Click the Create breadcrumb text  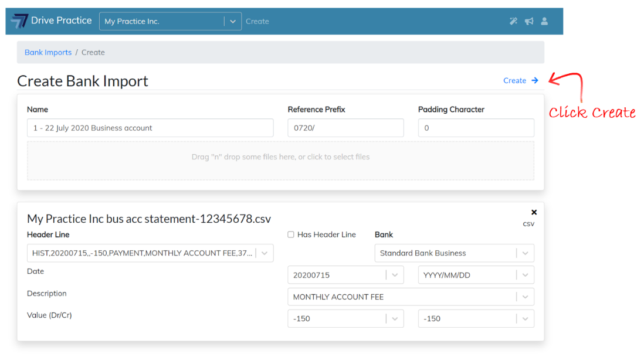(x=93, y=53)
